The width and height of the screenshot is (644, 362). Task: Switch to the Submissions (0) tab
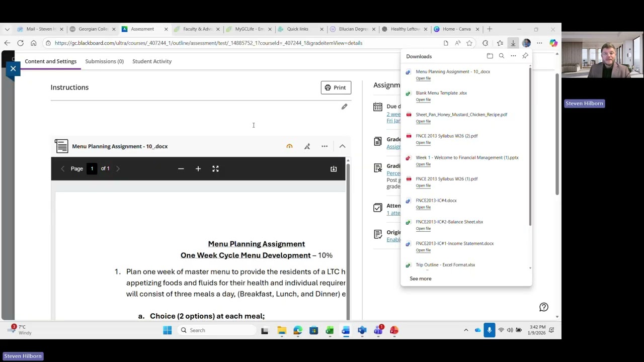(x=104, y=61)
